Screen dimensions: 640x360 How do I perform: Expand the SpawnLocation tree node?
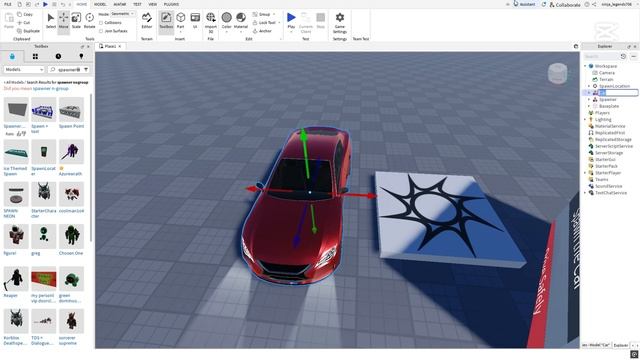[589, 86]
